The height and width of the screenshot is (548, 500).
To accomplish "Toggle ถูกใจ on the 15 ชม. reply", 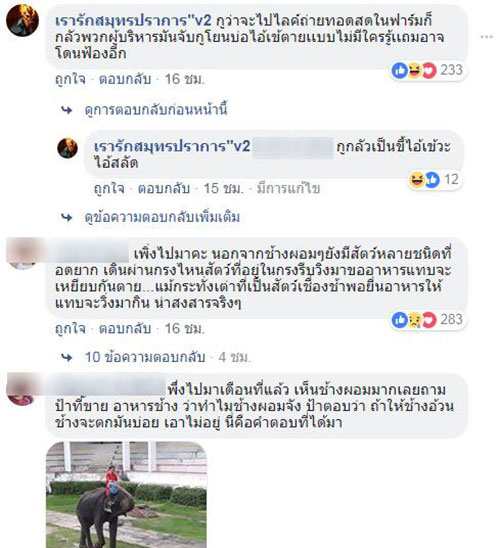I will [109, 189].
